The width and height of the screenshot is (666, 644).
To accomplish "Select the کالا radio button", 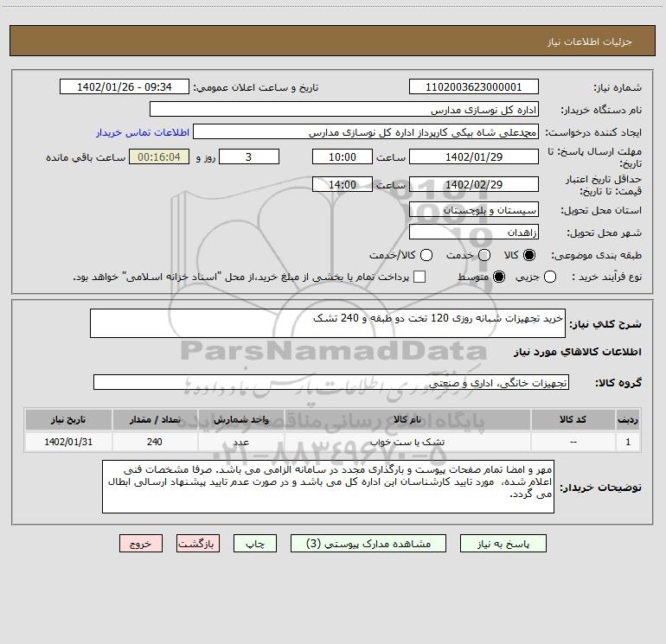I will [x=529, y=255].
